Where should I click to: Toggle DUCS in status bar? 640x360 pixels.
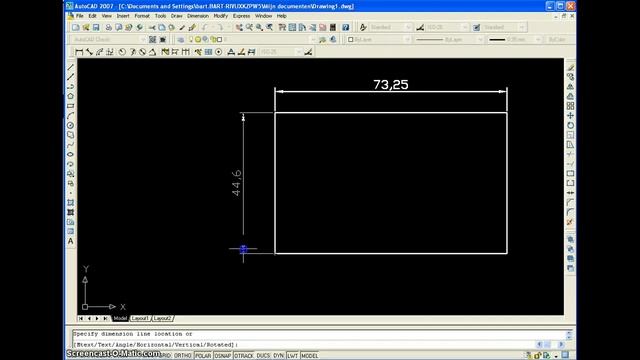point(263,356)
